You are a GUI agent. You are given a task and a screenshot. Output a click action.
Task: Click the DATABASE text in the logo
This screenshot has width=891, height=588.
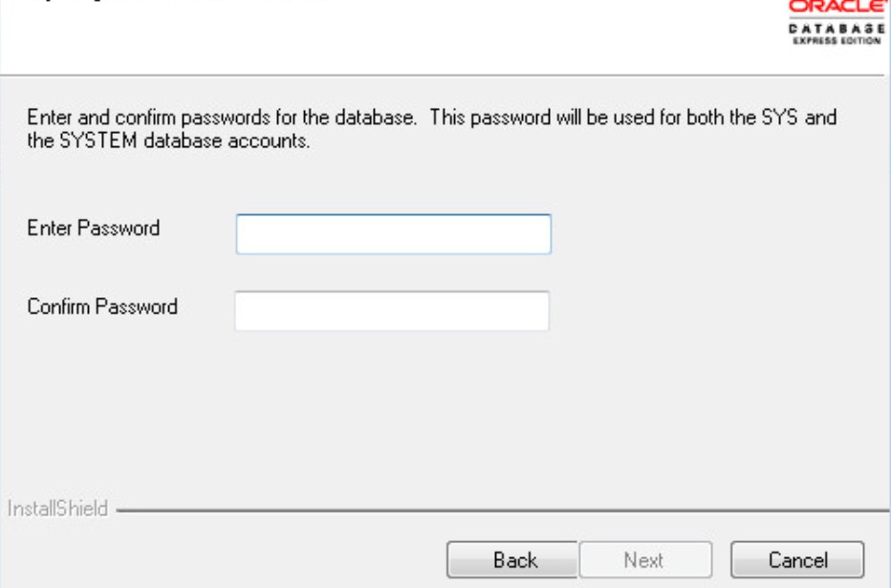point(837,28)
